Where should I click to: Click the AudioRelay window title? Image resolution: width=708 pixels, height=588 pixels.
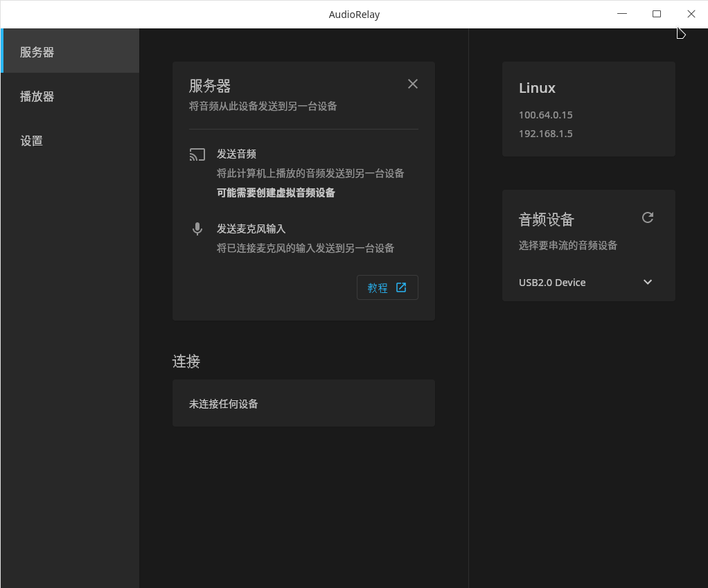pos(354,15)
